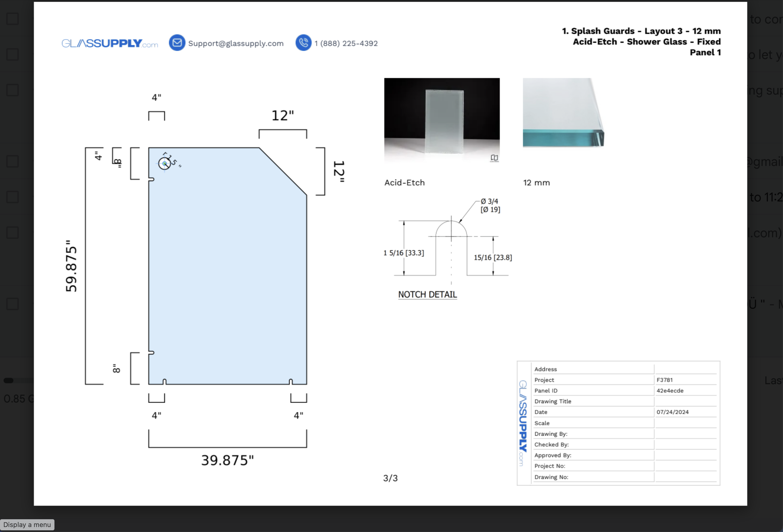The height and width of the screenshot is (532, 783).
Task: Check the bottom-most checkbox in background list
Action: pyautogui.click(x=13, y=304)
